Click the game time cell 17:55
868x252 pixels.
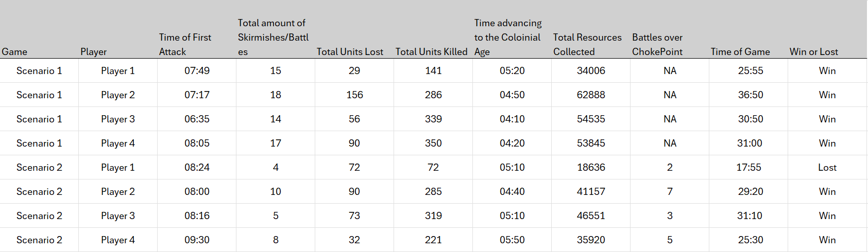click(748, 167)
